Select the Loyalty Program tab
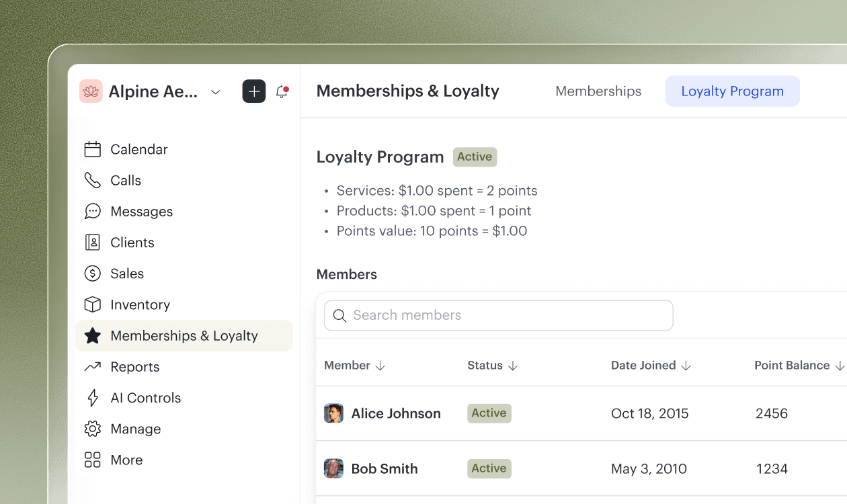847x504 pixels. tap(732, 91)
